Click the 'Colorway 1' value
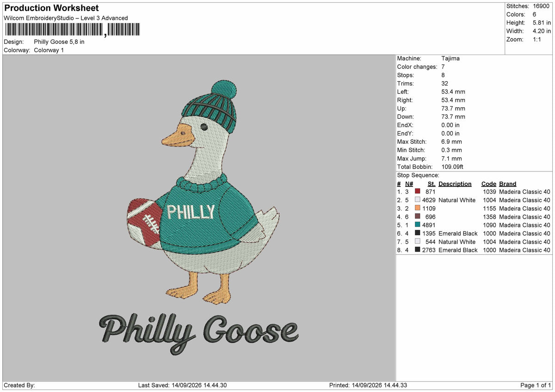The height and width of the screenshot is (392, 555). (x=49, y=50)
